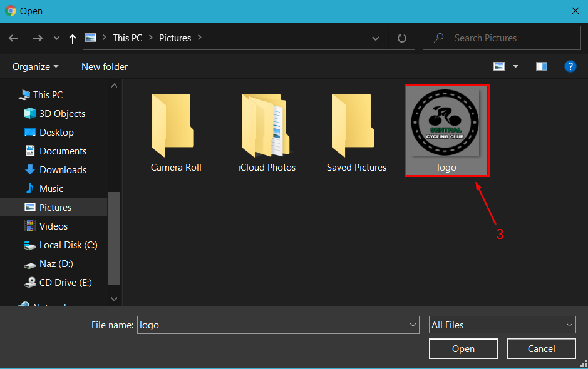
Task: Click the Open button
Action: 463,349
